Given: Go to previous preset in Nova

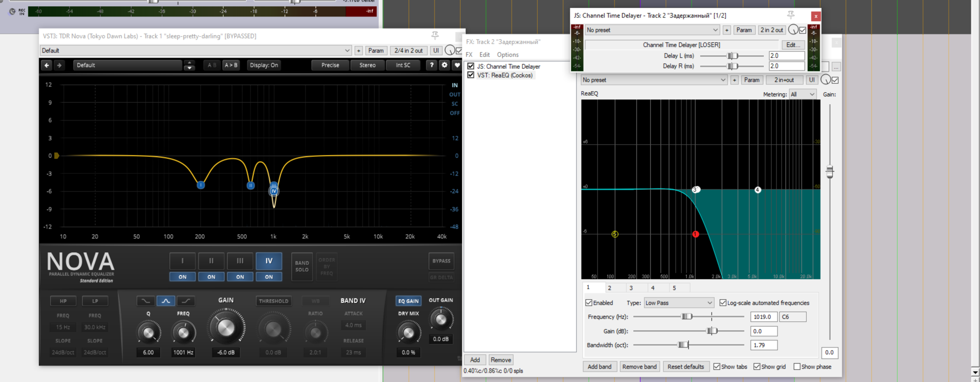Looking at the screenshot, I should point(47,65).
